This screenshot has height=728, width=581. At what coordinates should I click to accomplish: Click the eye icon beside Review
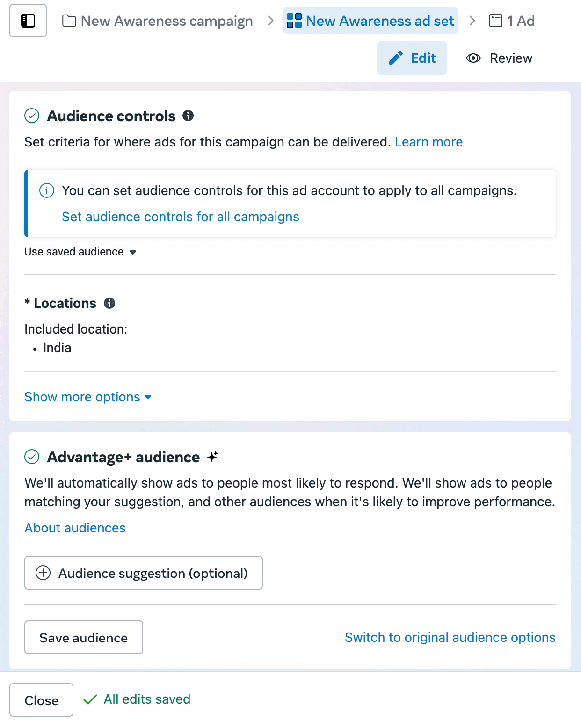(x=473, y=58)
